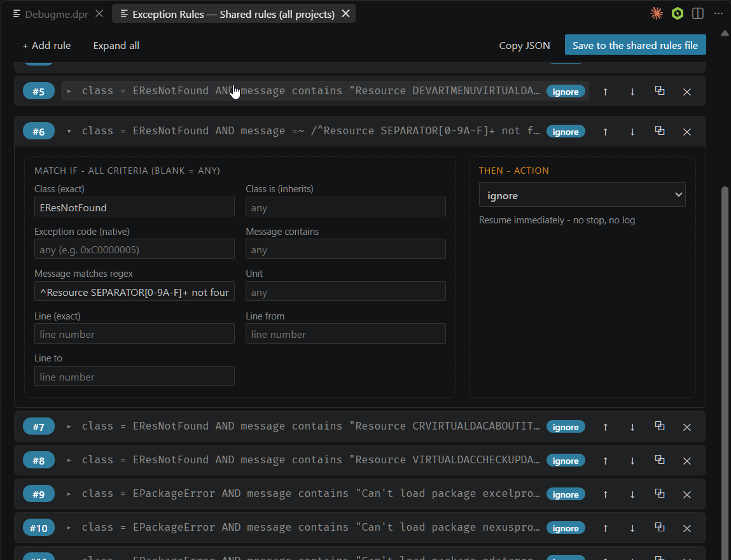
Task: Focus the Line to field
Action: point(134,376)
